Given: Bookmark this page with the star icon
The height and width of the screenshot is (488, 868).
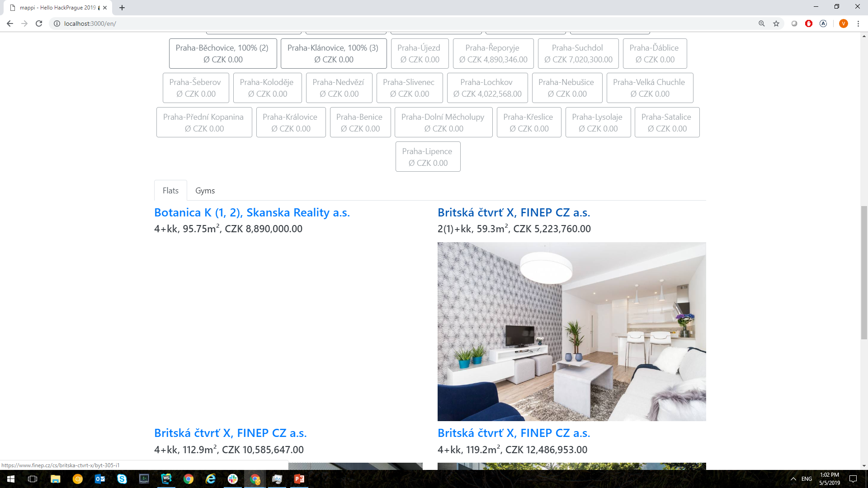Looking at the screenshot, I should [776, 23].
